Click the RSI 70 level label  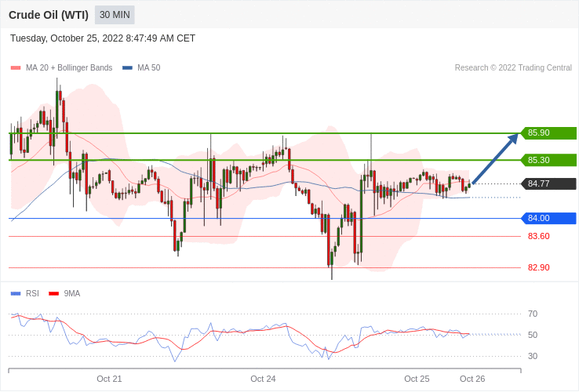(533, 314)
